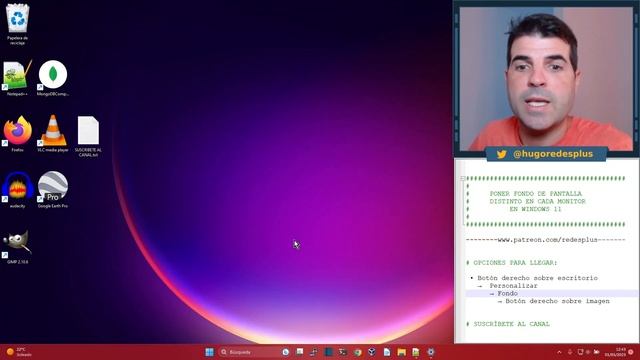
Task: Select the MongoDBCompass desktop shortcut
Action: [53, 78]
